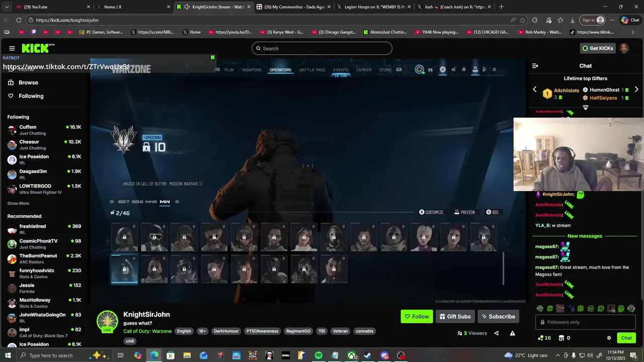Open a new browser tab
The width and height of the screenshot is (644, 362).
[501, 7]
